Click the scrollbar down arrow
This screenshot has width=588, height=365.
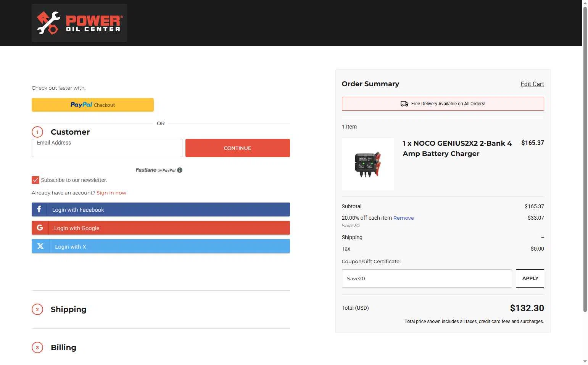point(585,361)
